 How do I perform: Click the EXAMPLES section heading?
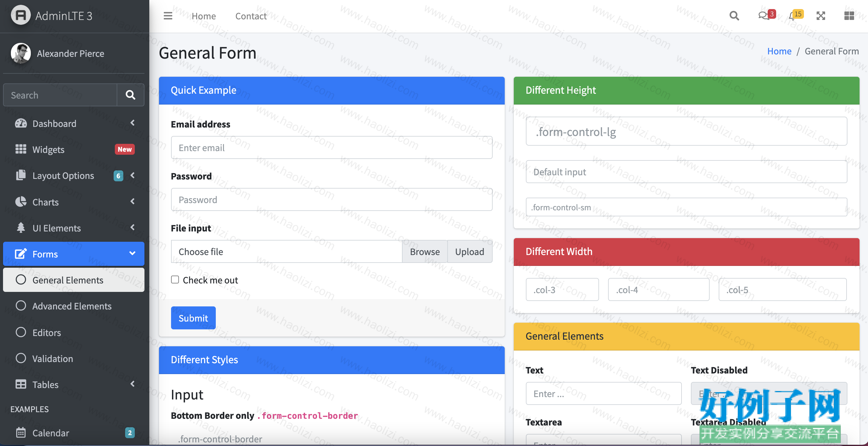pos(30,409)
